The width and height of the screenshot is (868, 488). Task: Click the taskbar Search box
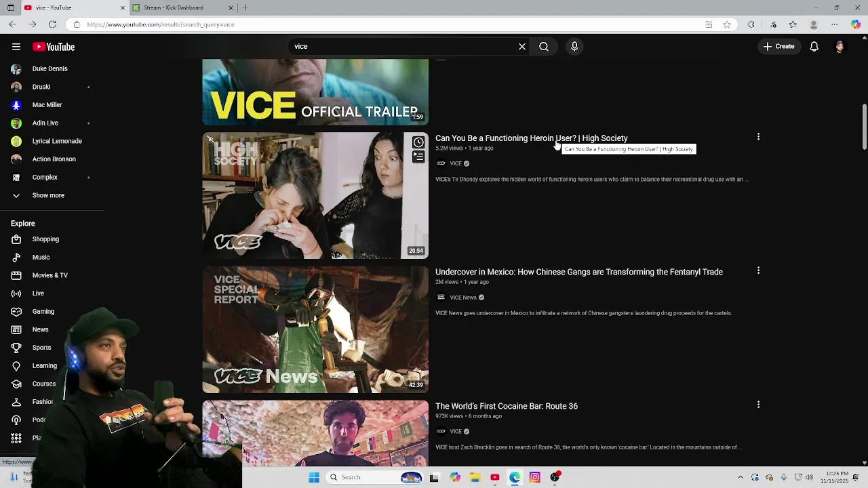tap(374, 477)
